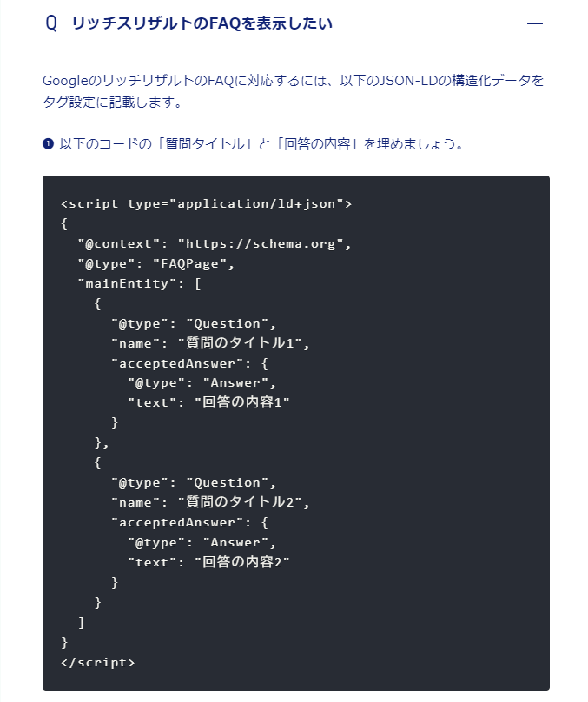
Task: Click the second "@type": "Question" line
Action: (x=194, y=483)
